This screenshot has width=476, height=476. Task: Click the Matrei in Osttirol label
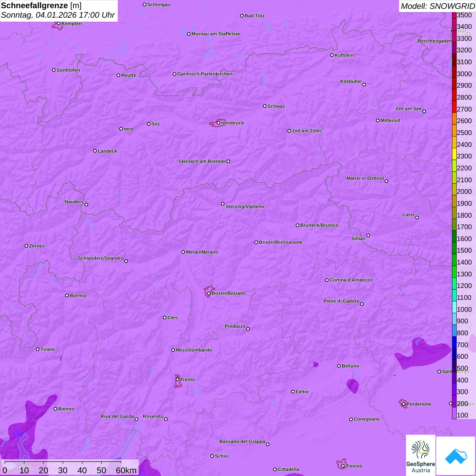pyautogui.click(x=365, y=178)
